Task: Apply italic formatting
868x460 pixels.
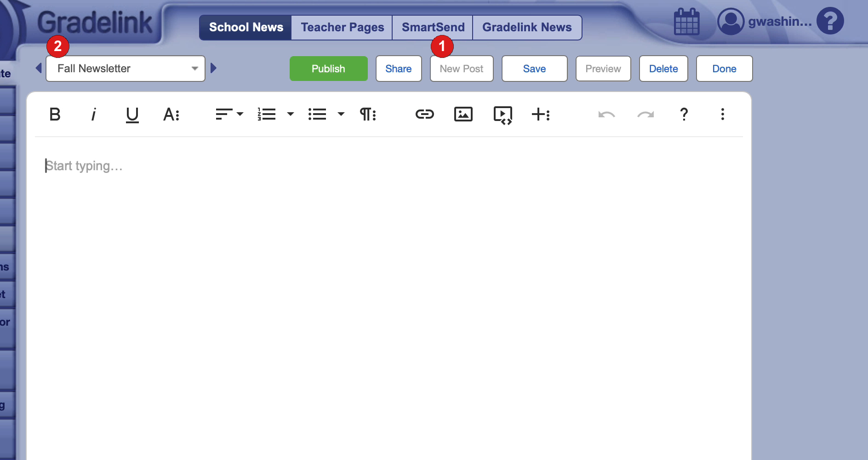Action: [93, 114]
